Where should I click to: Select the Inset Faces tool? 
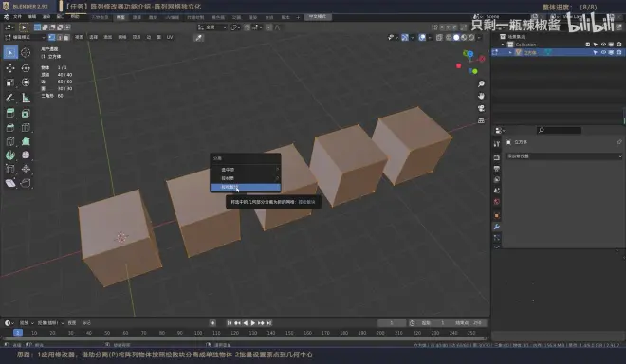(x=26, y=114)
